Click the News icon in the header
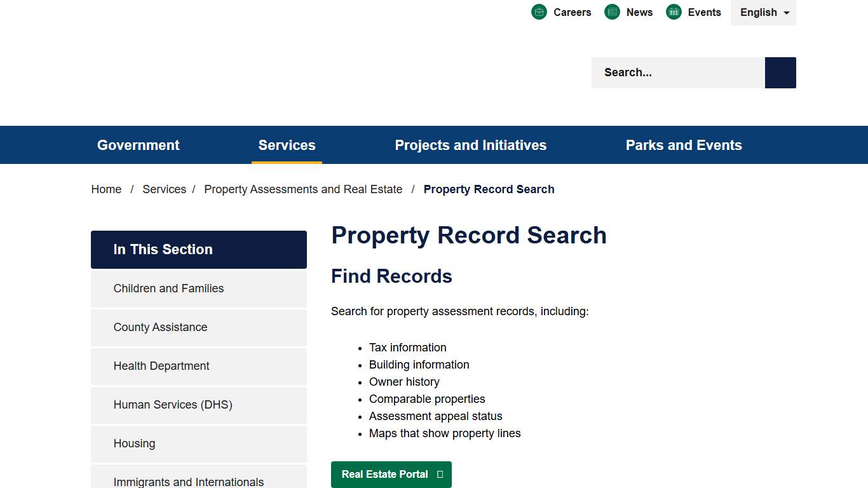 point(612,11)
